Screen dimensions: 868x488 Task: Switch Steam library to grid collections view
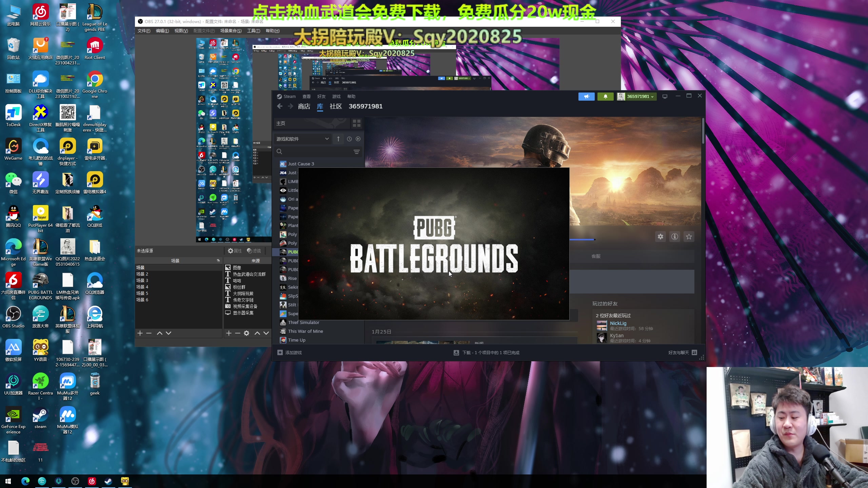[x=356, y=123]
